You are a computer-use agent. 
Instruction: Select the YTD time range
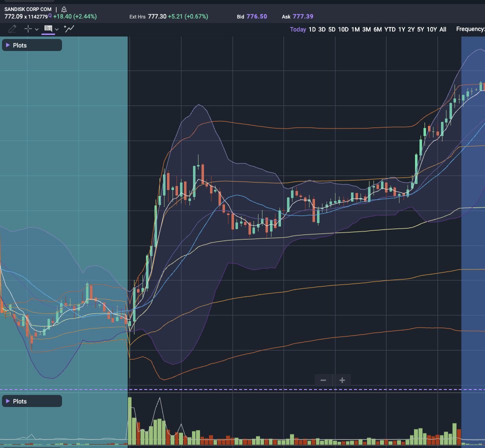(x=390, y=29)
